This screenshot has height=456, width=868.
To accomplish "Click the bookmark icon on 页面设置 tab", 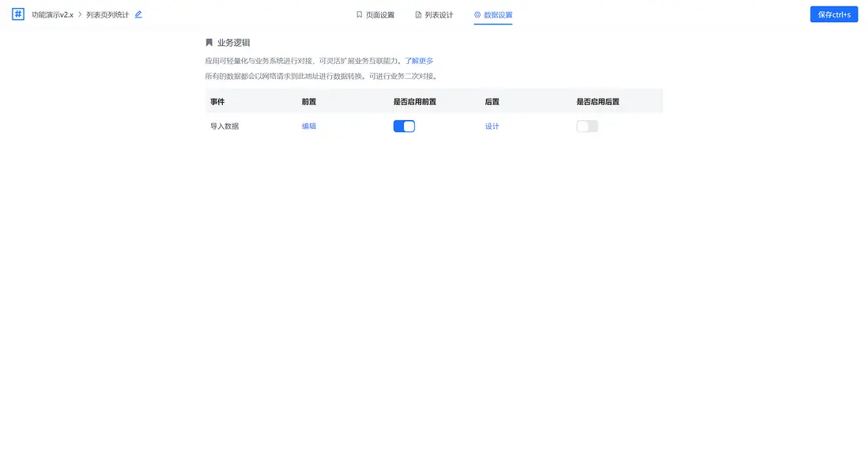I will 358,14.
